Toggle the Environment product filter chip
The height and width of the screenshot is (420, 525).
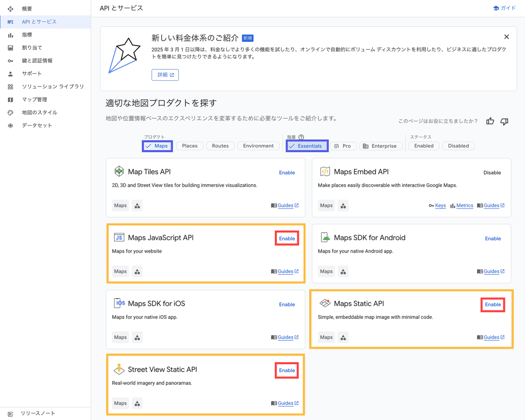point(258,146)
